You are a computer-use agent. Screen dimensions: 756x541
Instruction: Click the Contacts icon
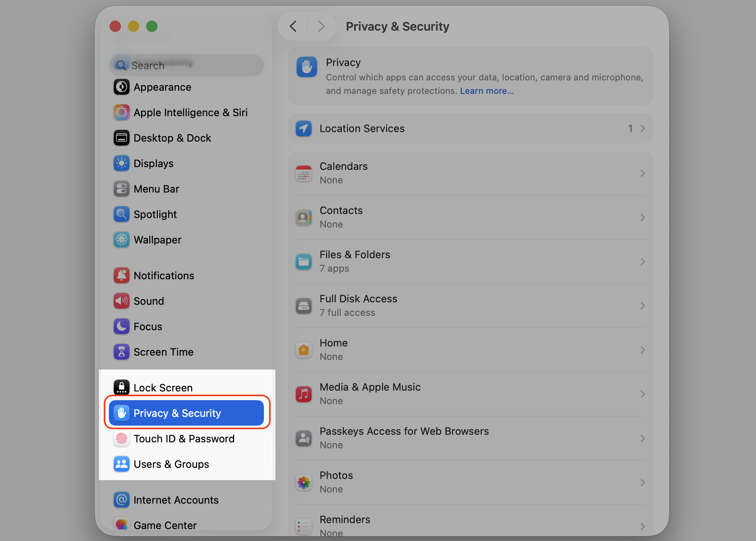(x=304, y=218)
